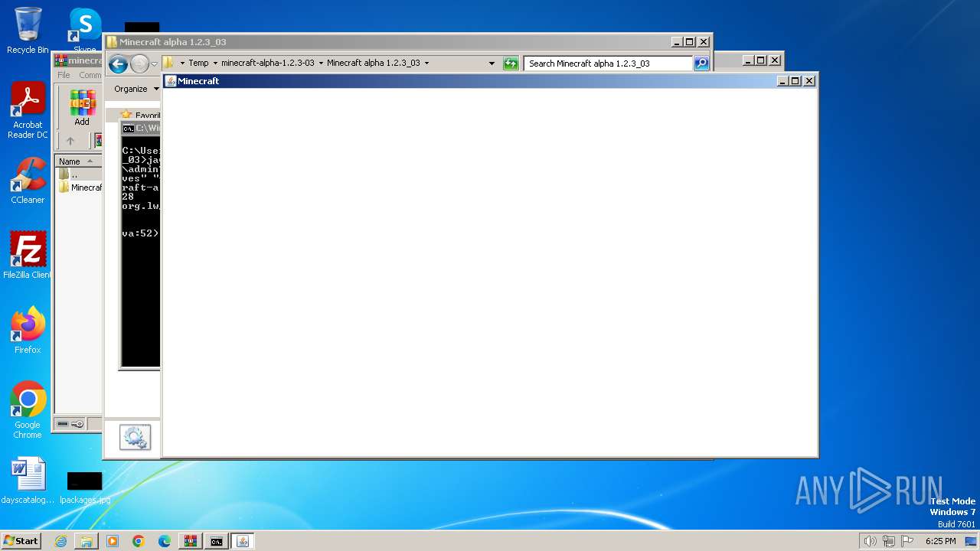Maximize the Minecraft Java window
This screenshot has width=980, height=551.
pyautogui.click(x=795, y=81)
